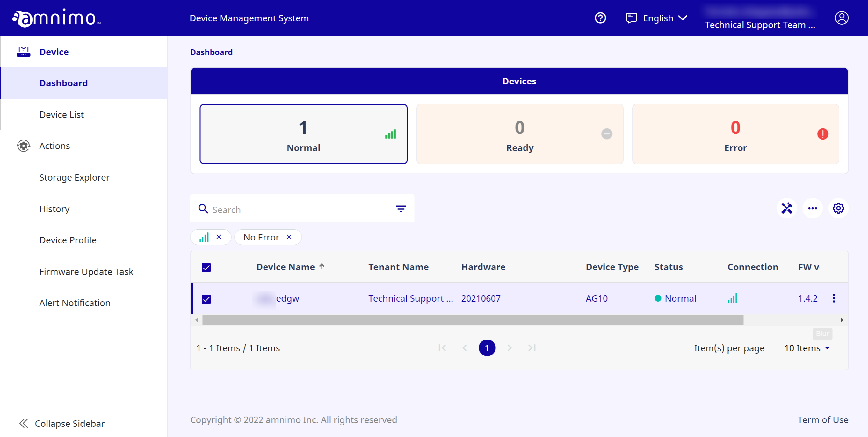Open the Device List page
Screen dimensions: 868x437
tap(61, 114)
